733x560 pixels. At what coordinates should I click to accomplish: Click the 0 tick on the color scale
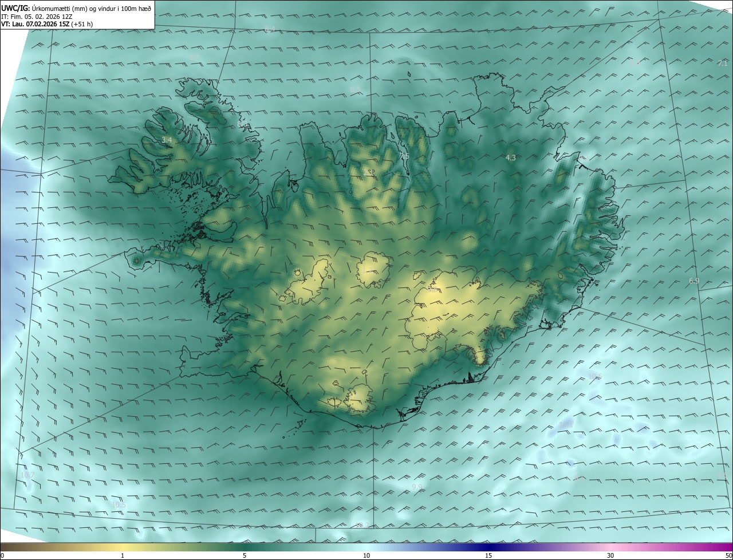point(2,556)
